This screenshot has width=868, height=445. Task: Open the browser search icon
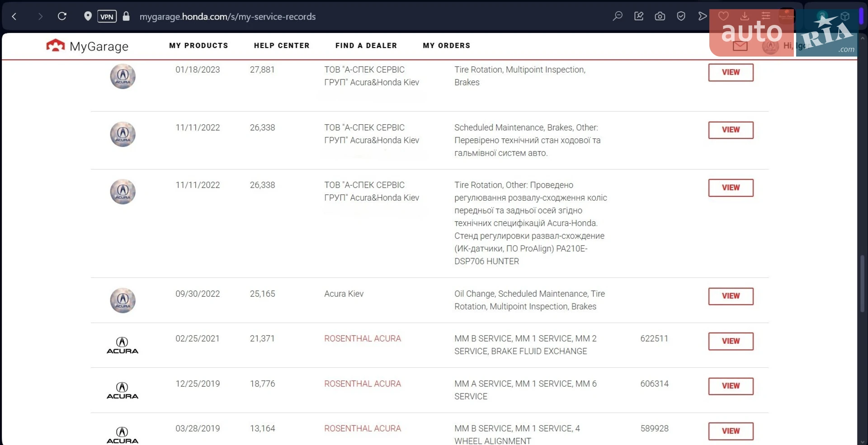click(618, 16)
